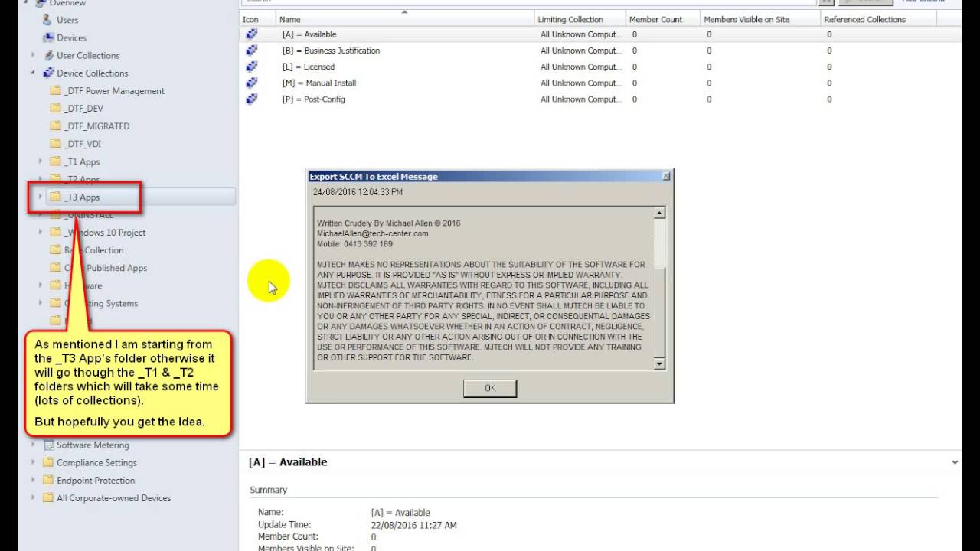
Task: Click the Operating Systems folder icon
Action: click(x=55, y=303)
